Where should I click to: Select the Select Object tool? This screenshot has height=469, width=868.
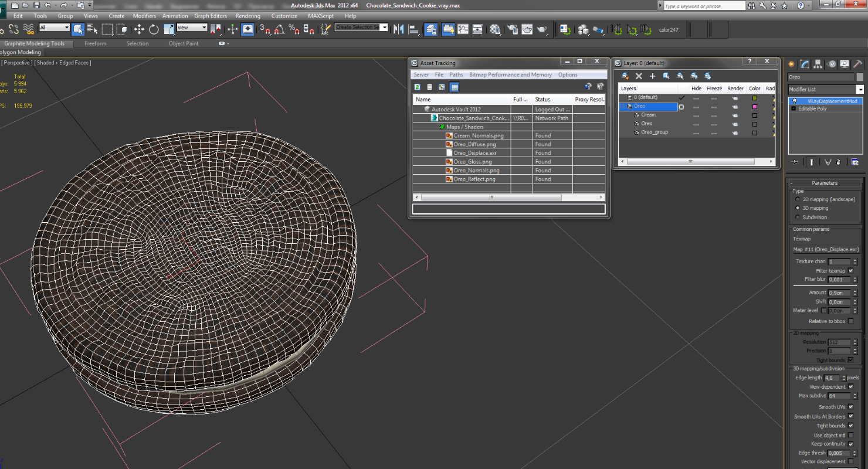pos(78,29)
